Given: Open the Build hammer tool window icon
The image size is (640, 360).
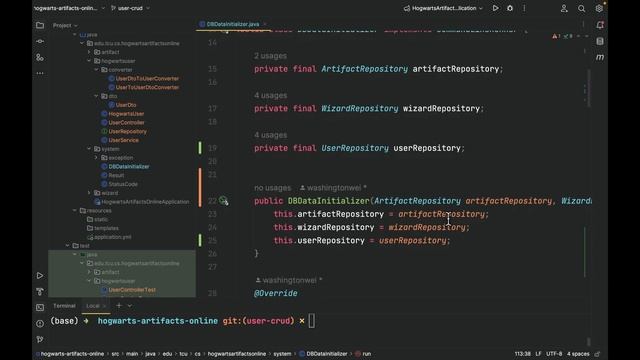Looking at the screenshot, I should point(40,291).
